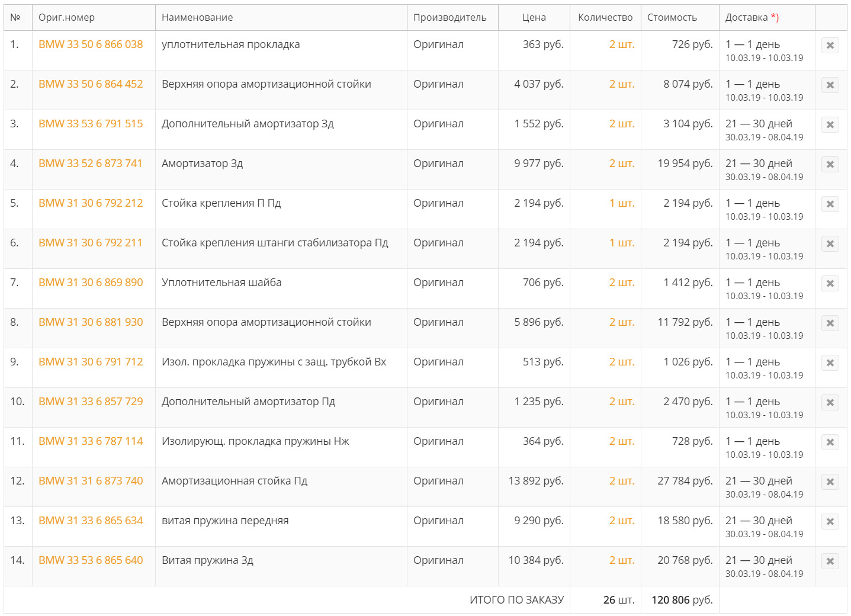This screenshot has width=851, height=616.
Task: Change quantity 2 шт. for Амортизатор Зд
Action: 621,163
